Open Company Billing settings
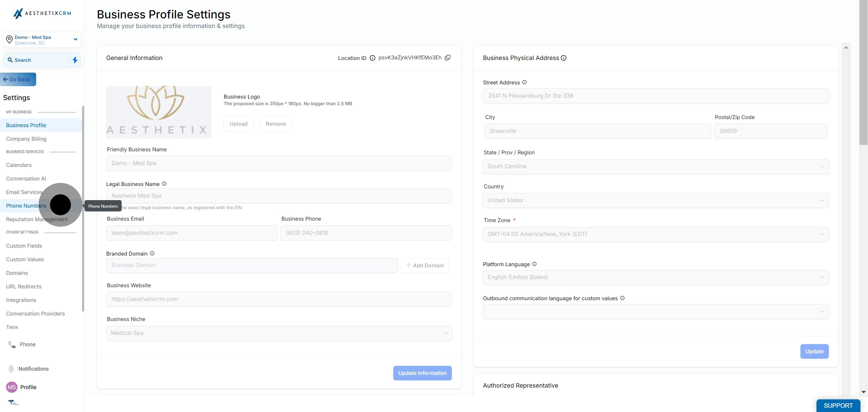The width and height of the screenshot is (868, 412). pos(26,139)
